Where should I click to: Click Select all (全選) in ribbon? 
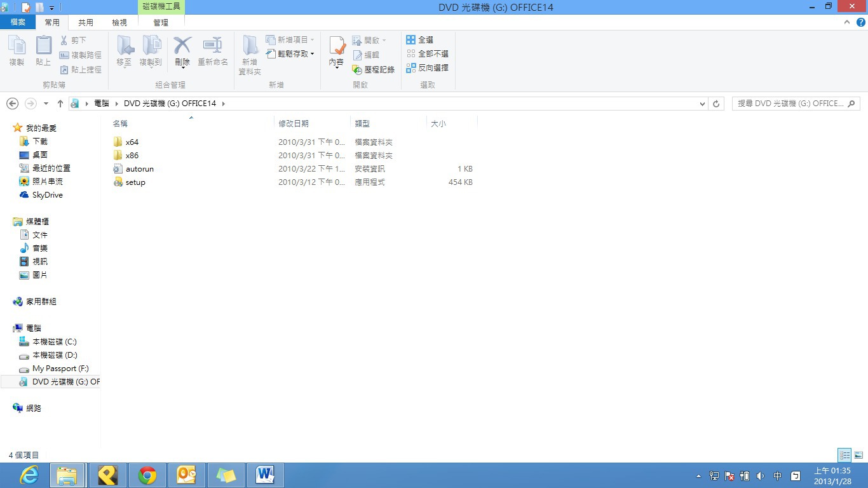click(419, 40)
